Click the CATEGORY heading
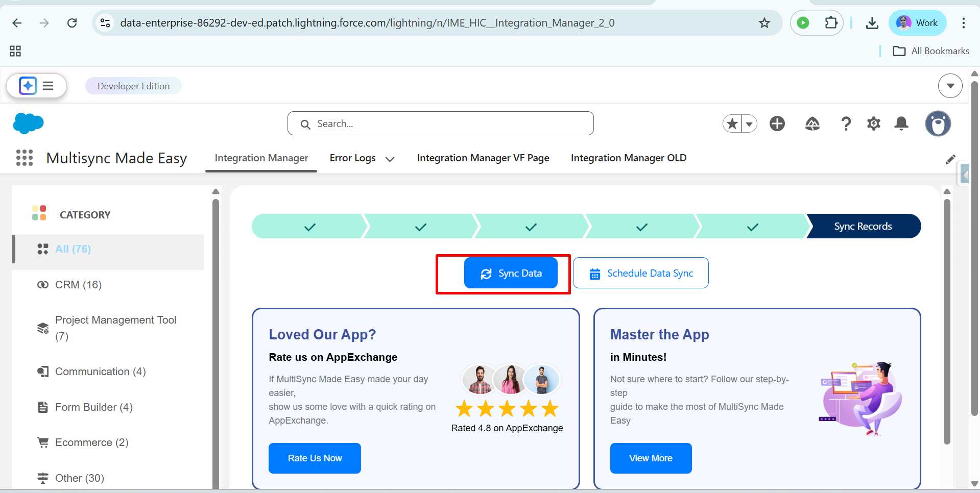The image size is (980, 493). click(x=85, y=215)
